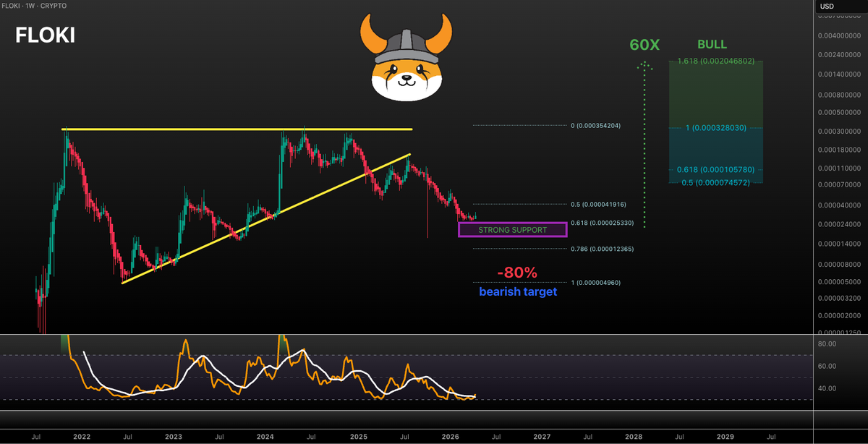The image size is (868, 444).
Task: Click the 2025 label on time axis
Action: tap(357, 437)
